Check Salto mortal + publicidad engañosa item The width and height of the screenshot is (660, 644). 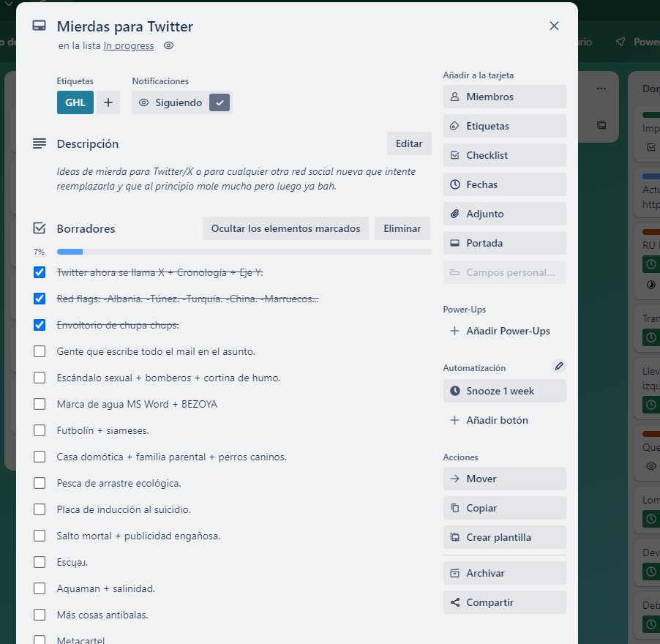click(40, 536)
